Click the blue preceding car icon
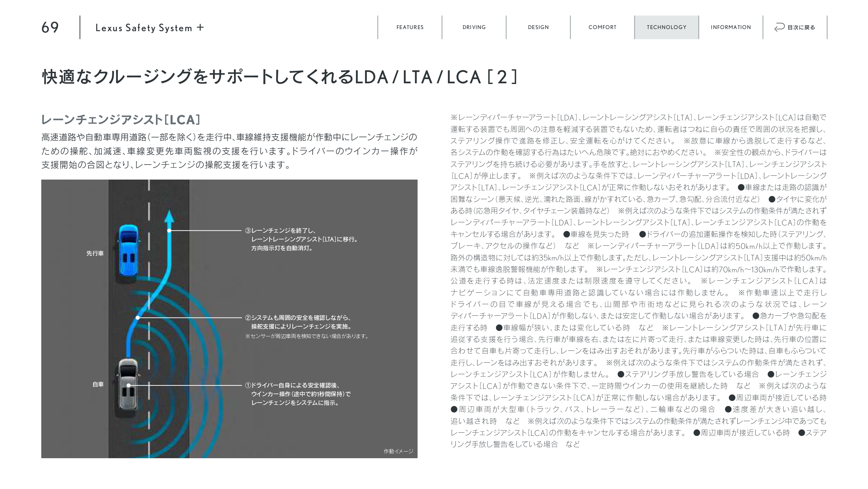 point(128,250)
